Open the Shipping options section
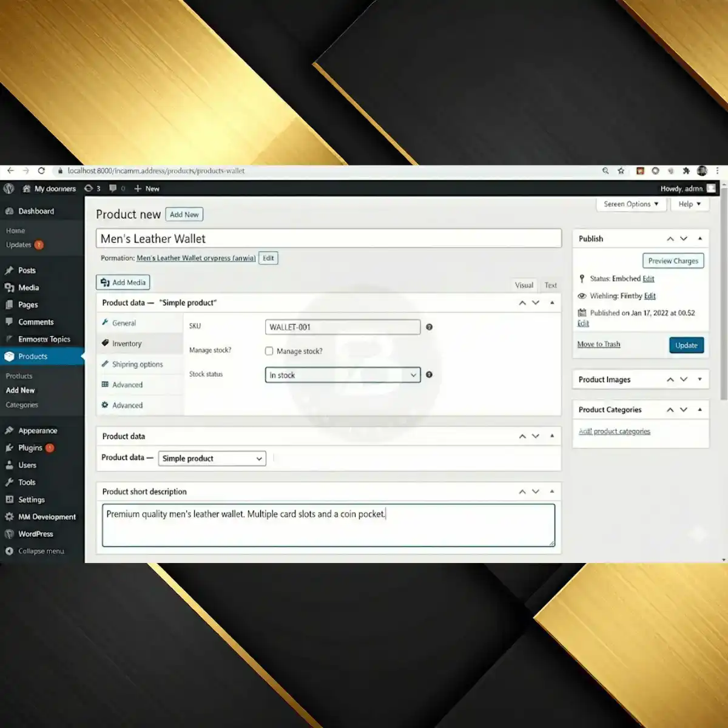Image resolution: width=728 pixels, height=728 pixels. pyautogui.click(x=138, y=364)
